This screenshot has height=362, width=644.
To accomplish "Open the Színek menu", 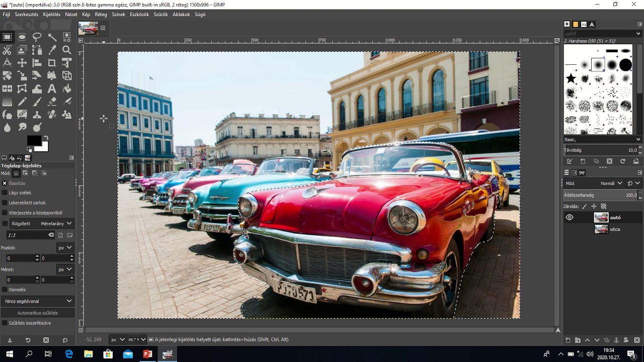I will click(x=118, y=15).
